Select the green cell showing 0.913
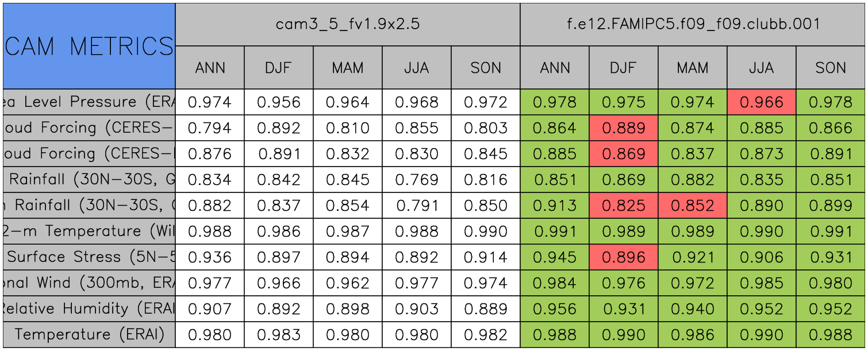 tap(555, 206)
